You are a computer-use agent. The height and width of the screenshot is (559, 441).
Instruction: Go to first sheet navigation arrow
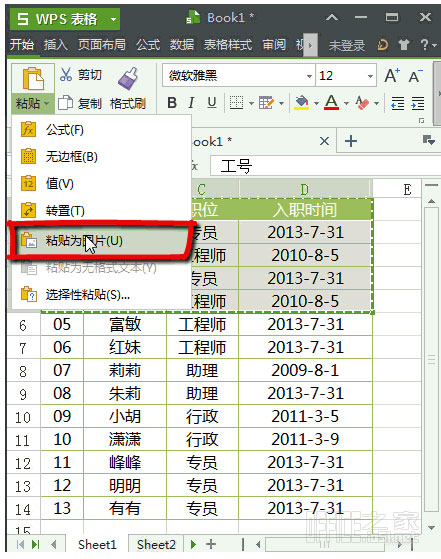pos(20,544)
